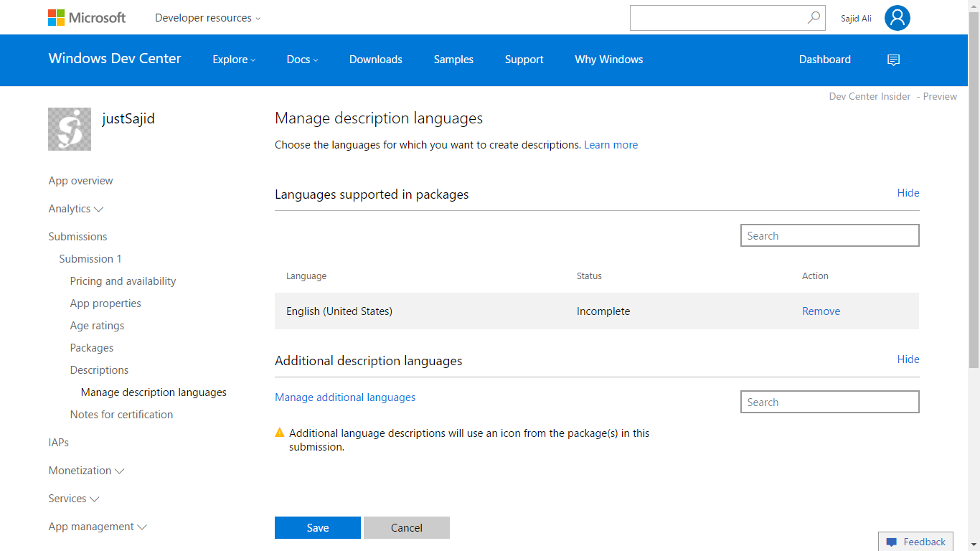
Task: Click the justSajid app logo thumbnail
Action: click(70, 129)
